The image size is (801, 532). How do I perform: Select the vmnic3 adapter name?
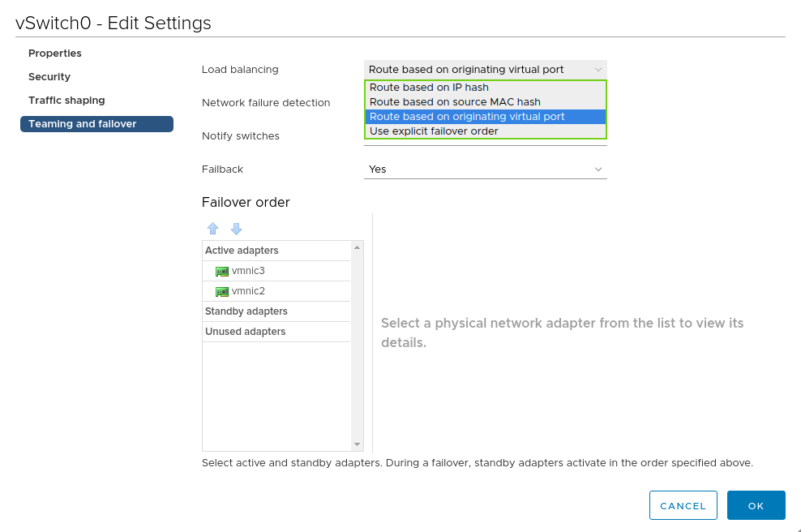tap(248, 271)
